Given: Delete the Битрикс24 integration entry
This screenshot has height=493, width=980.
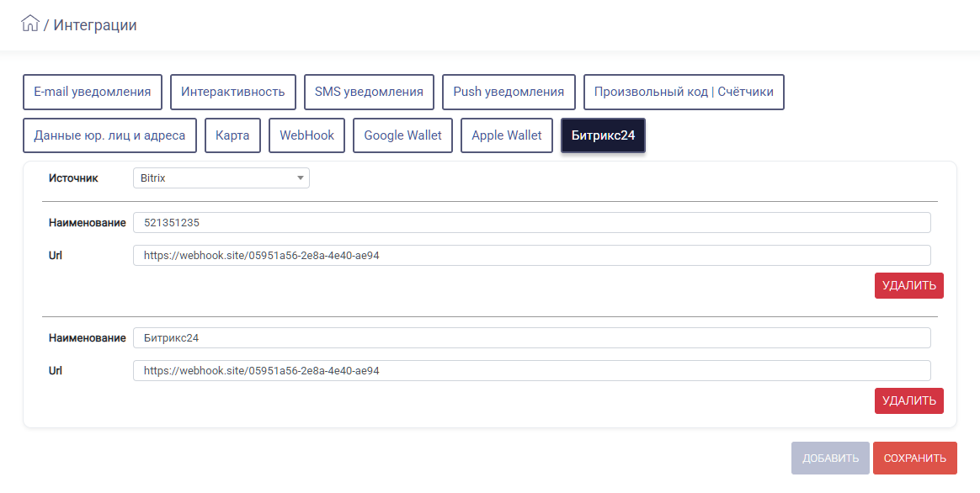Looking at the screenshot, I should (908, 400).
